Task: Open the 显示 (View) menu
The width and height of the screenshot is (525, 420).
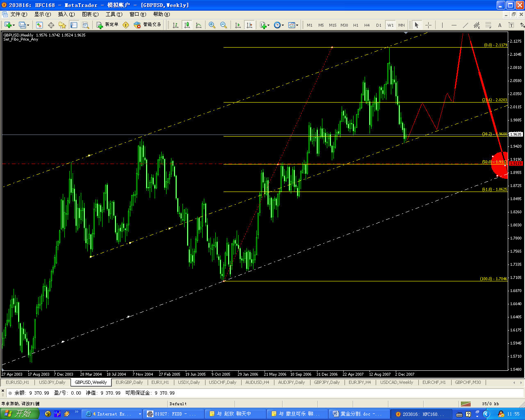Action: tap(43, 14)
